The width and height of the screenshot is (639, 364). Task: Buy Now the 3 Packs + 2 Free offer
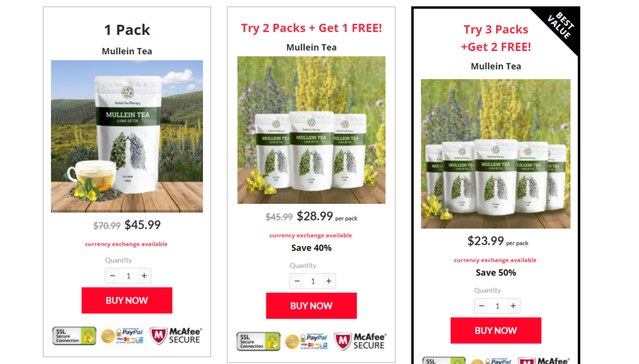tap(496, 330)
